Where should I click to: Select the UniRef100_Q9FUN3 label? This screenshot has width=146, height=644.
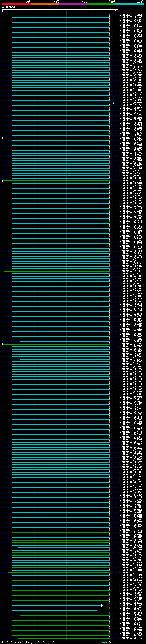point(131,80)
